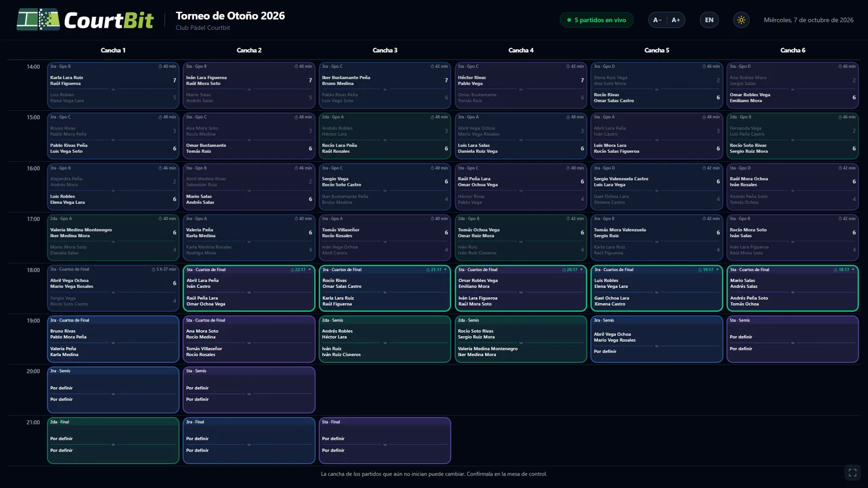Open finished match Héctor Rivas vs Omar Bustamante
This screenshot has height=488, width=868.
pyautogui.click(x=521, y=85)
